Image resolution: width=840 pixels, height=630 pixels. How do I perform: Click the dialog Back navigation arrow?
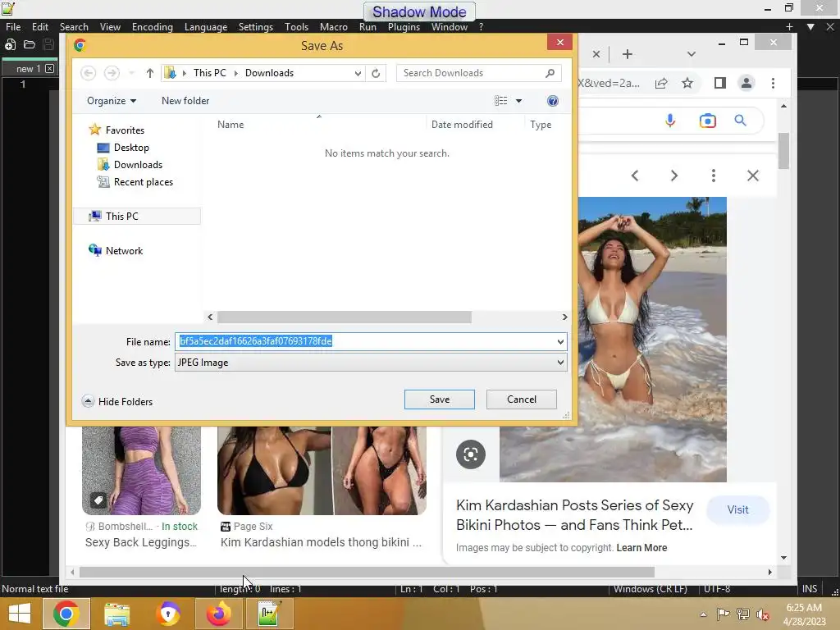click(89, 73)
